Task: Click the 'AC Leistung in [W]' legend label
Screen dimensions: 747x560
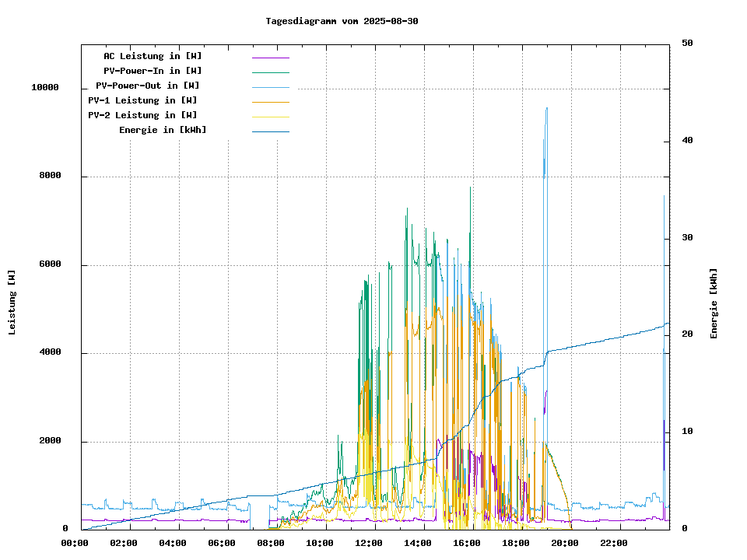Action: click(x=153, y=56)
